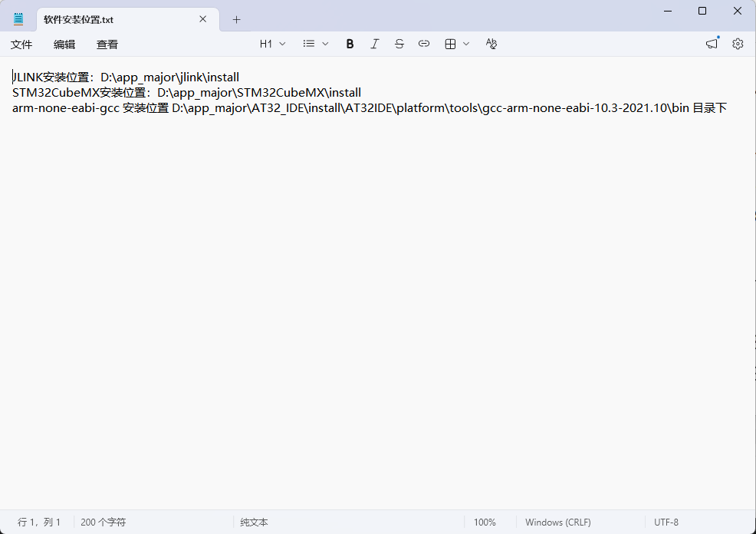756x534 pixels.
Task: Open Notepad settings gear
Action: (x=738, y=44)
